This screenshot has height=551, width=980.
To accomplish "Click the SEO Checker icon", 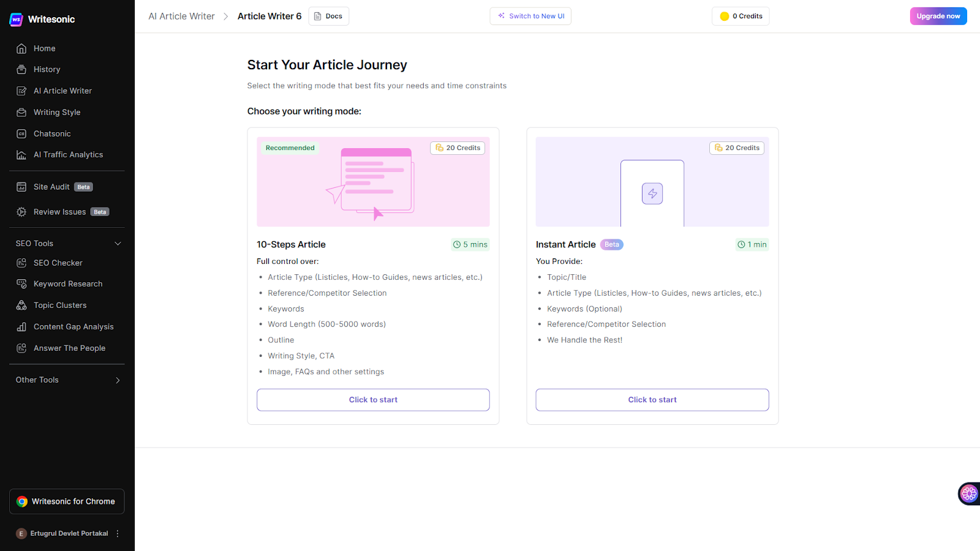I will pos(21,263).
